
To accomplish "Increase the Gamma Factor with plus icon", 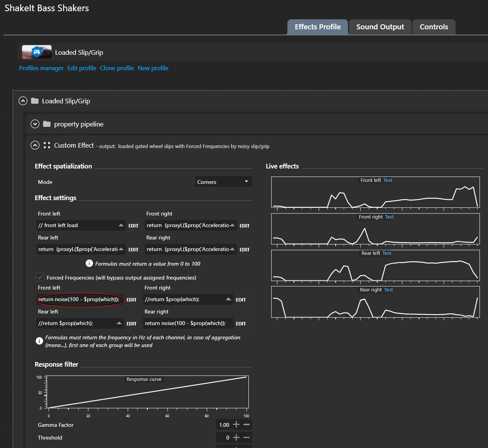I will (x=236, y=424).
